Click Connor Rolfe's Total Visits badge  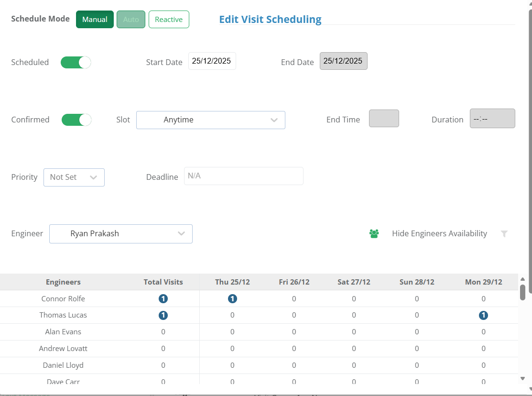click(163, 299)
